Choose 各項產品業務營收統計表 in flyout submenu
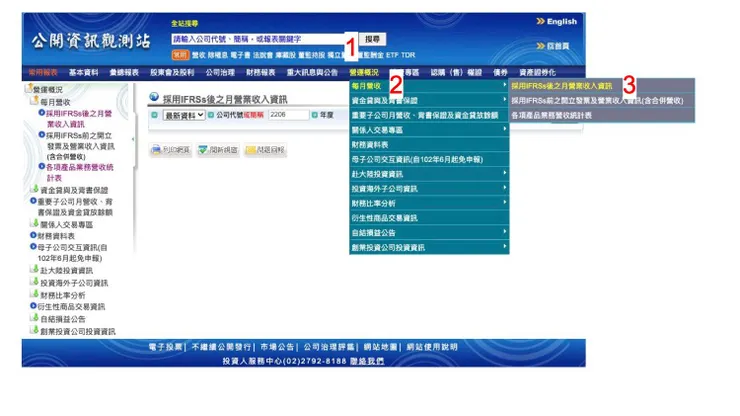The width and height of the screenshot is (740, 416). 602,115
